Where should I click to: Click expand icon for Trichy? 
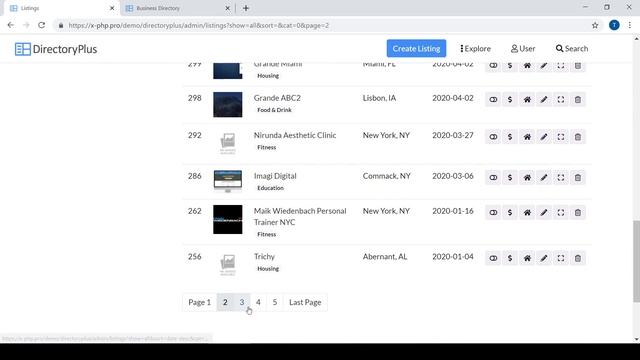561,258
